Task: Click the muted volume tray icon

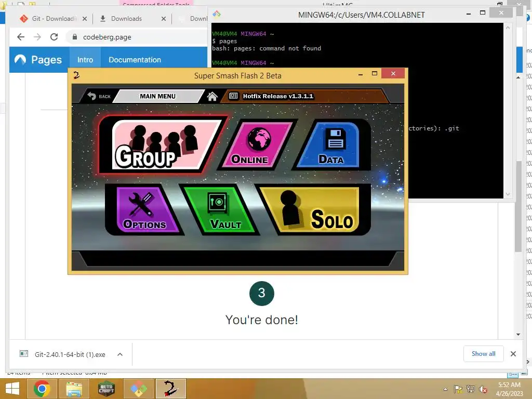Action: pos(483,389)
